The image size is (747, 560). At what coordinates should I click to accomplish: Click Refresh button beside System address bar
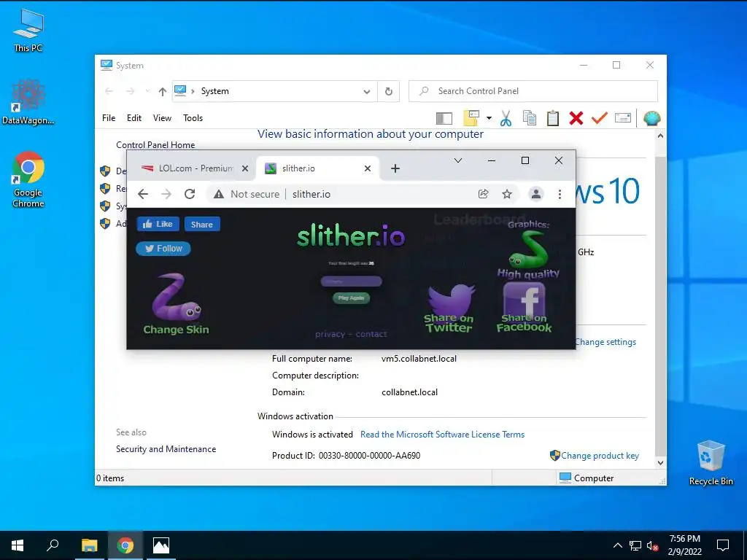pos(389,91)
